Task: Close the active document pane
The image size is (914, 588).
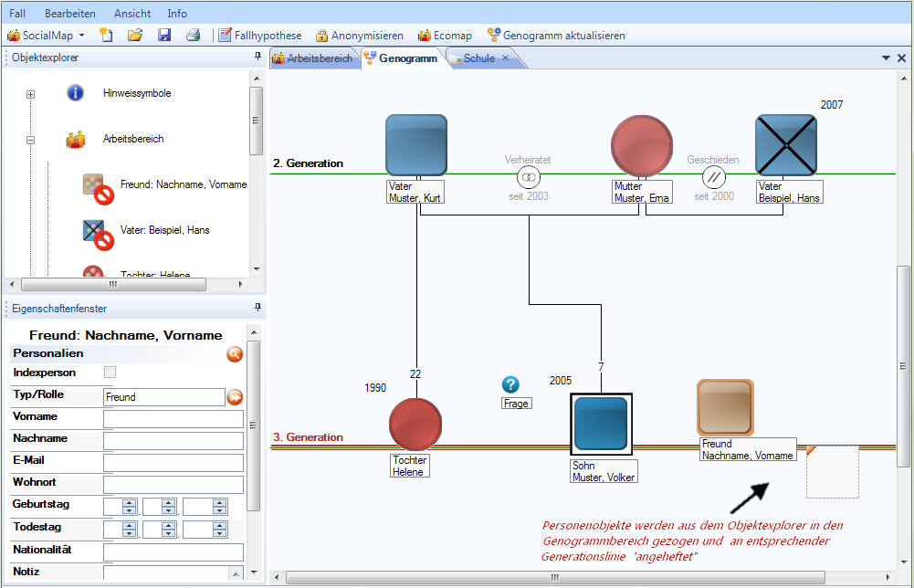Action: [901, 58]
